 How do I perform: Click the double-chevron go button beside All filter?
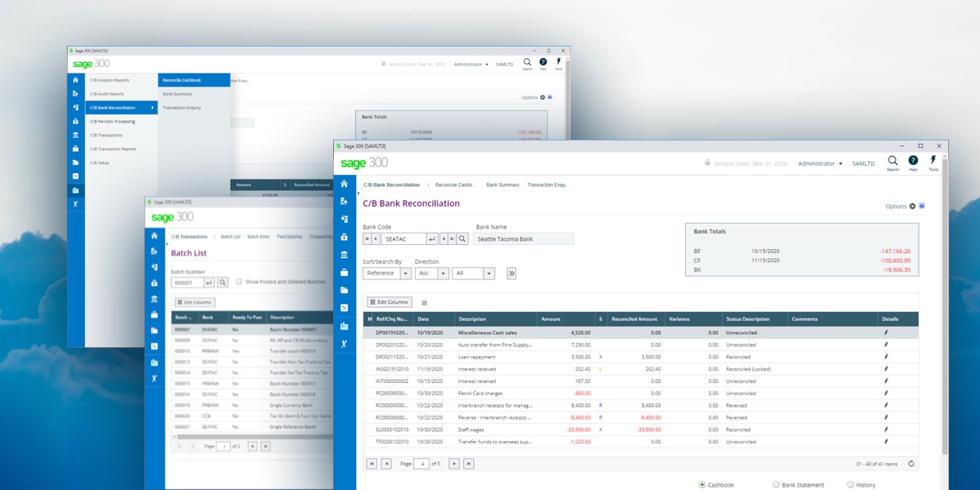(511, 274)
